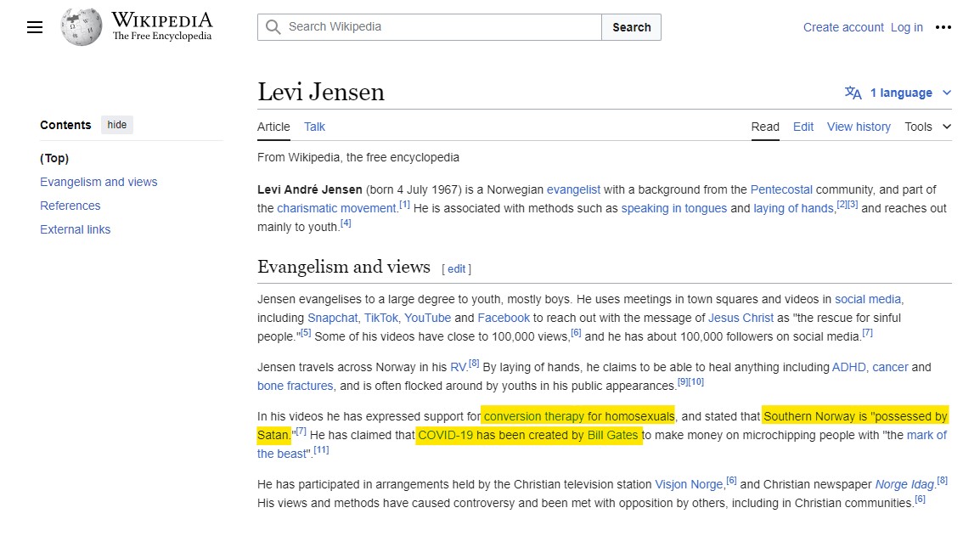Click highlighted 'COVID-19 has been created by Bill Gates'
The width and height of the screenshot is (980, 536).
click(528, 435)
